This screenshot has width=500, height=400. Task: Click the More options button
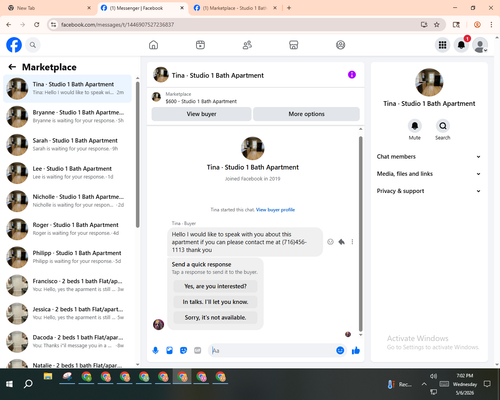(306, 114)
